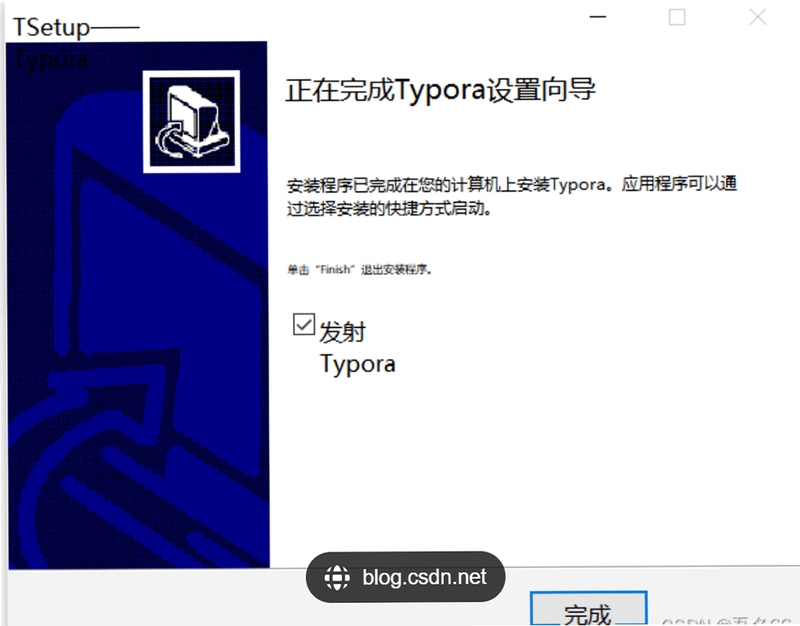Maximize the Typora setup window
The image size is (800, 626).
tap(677, 17)
